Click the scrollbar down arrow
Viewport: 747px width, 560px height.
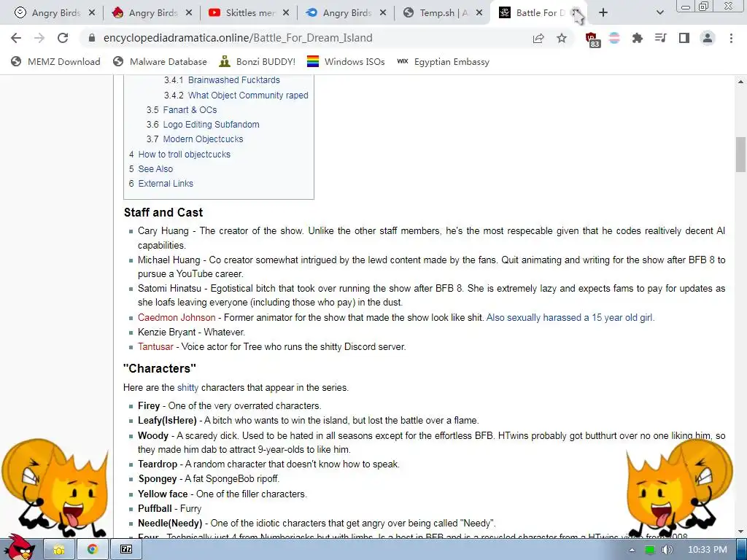coord(740,532)
